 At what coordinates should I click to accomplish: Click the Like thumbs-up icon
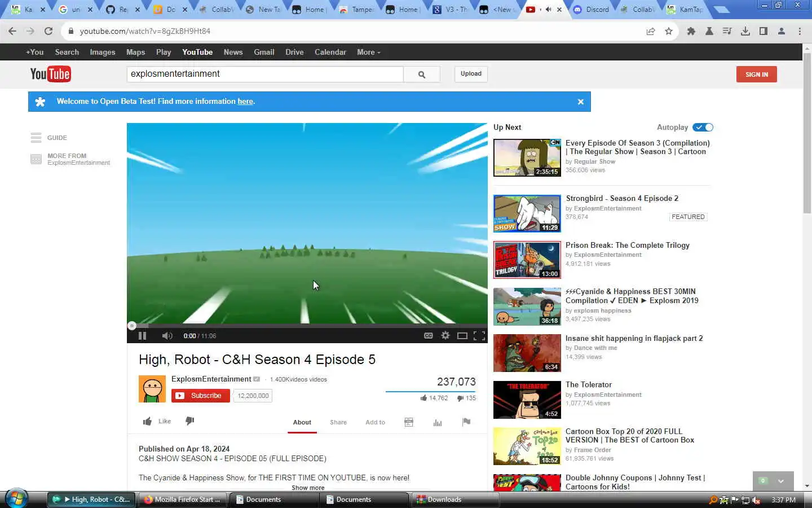tap(148, 421)
